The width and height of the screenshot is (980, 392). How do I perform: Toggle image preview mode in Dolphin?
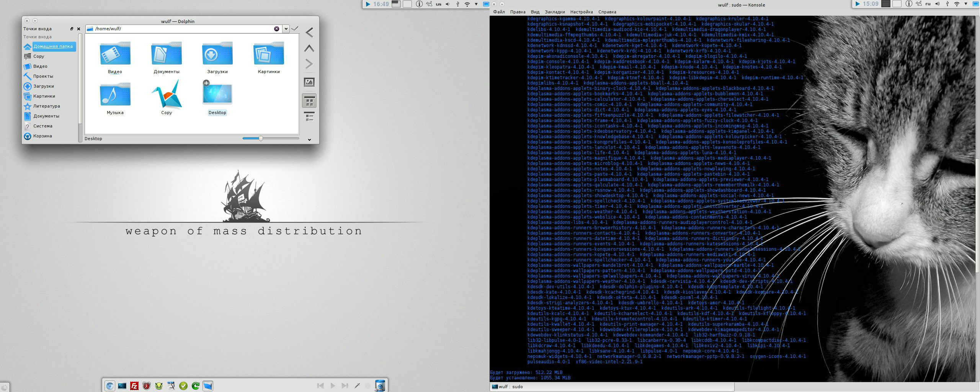pos(309,82)
